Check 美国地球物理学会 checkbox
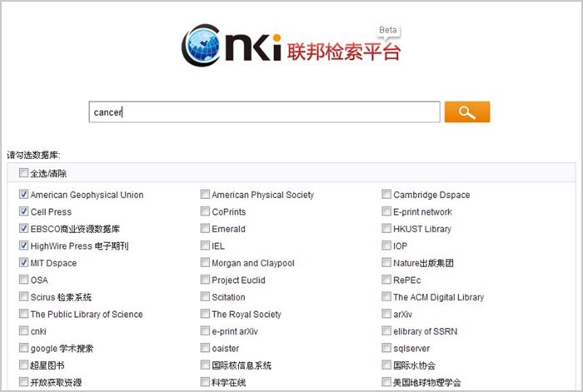583x392 pixels. point(386,381)
